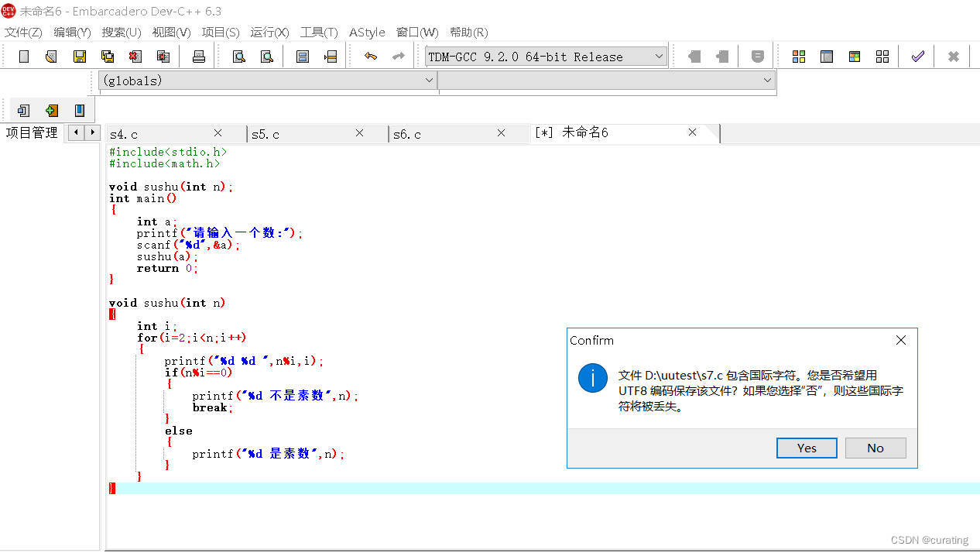Image resolution: width=980 pixels, height=553 pixels.
Task: Click the else keyword line
Action: (178, 431)
